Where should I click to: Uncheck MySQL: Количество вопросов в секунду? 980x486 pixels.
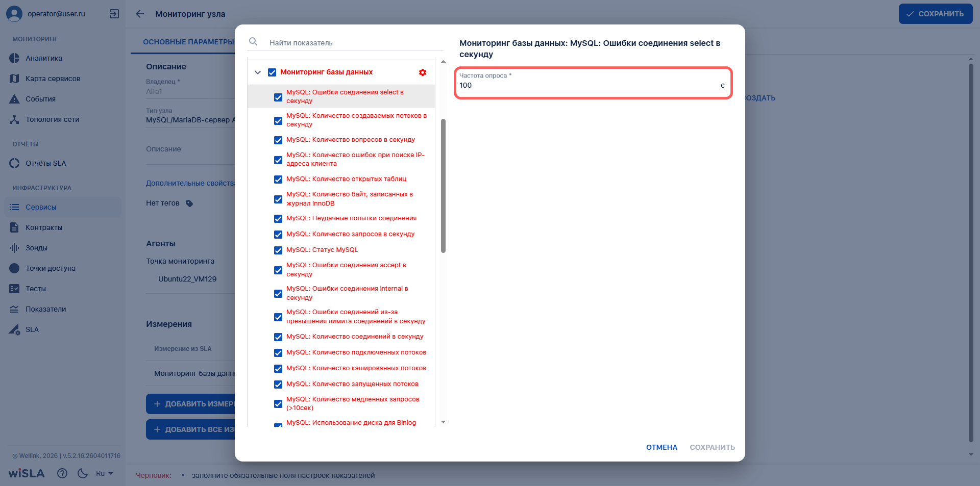tap(278, 140)
